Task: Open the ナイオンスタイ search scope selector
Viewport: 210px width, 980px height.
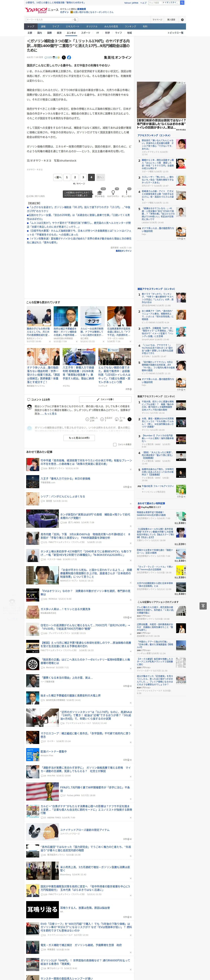Action: pyautogui.click(x=170, y=3)
